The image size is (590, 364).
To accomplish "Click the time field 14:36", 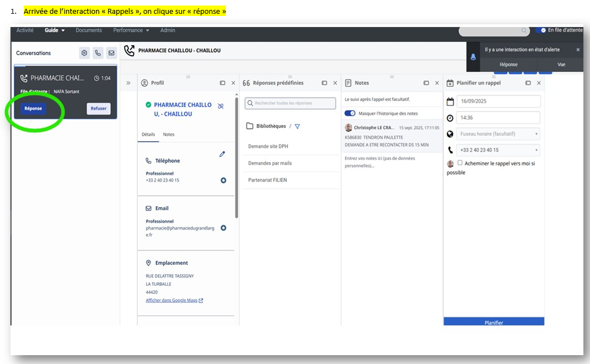I will coord(498,118).
